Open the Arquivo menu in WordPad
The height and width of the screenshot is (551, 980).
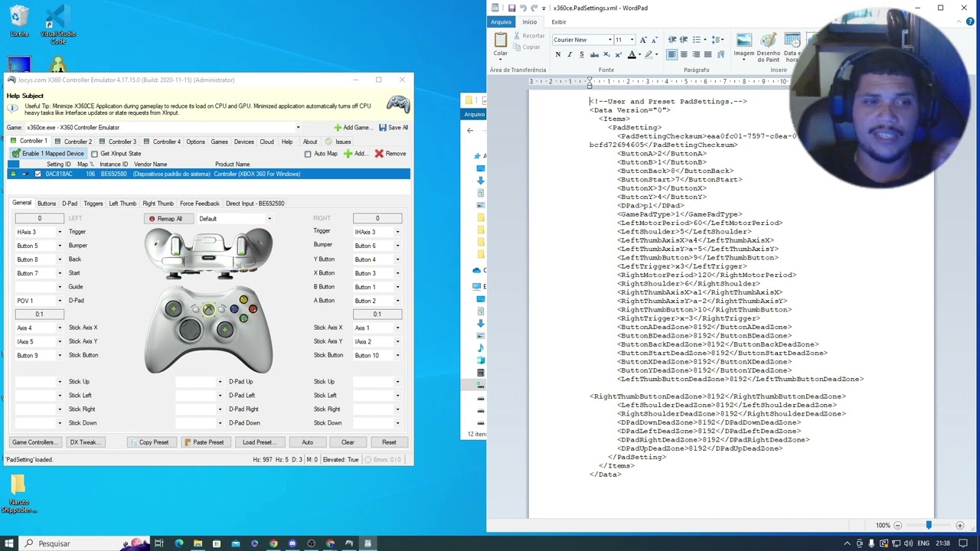pyautogui.click(x=501, y=22)
